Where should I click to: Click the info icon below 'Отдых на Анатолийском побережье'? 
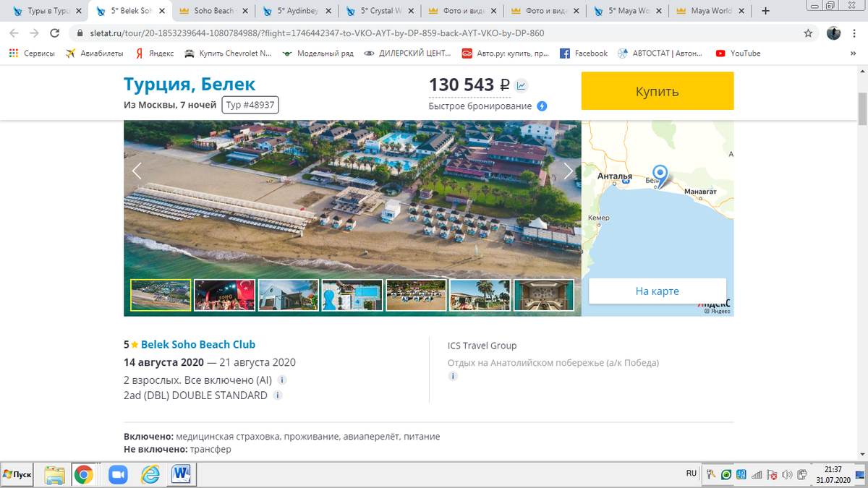click(453, 376)
